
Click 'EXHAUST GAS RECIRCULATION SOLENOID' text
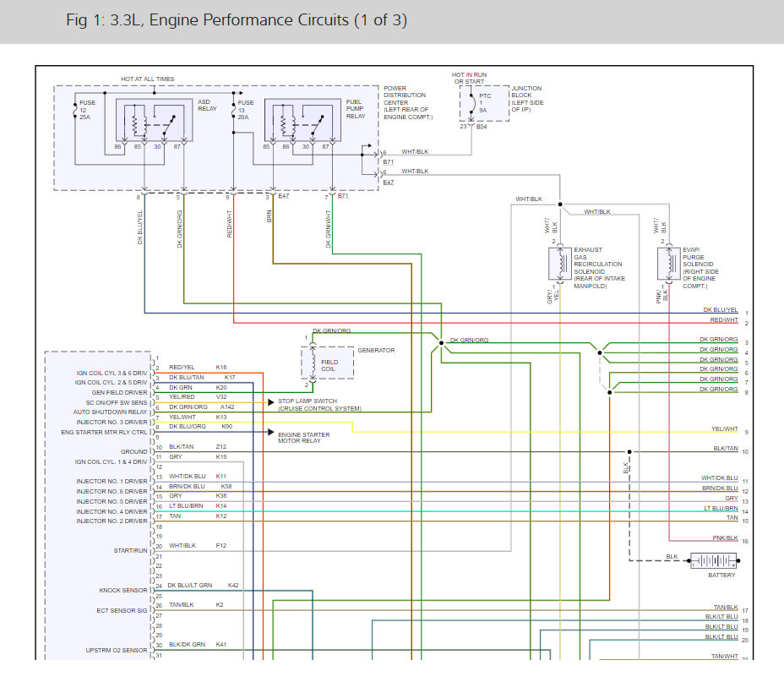(598, 260)
